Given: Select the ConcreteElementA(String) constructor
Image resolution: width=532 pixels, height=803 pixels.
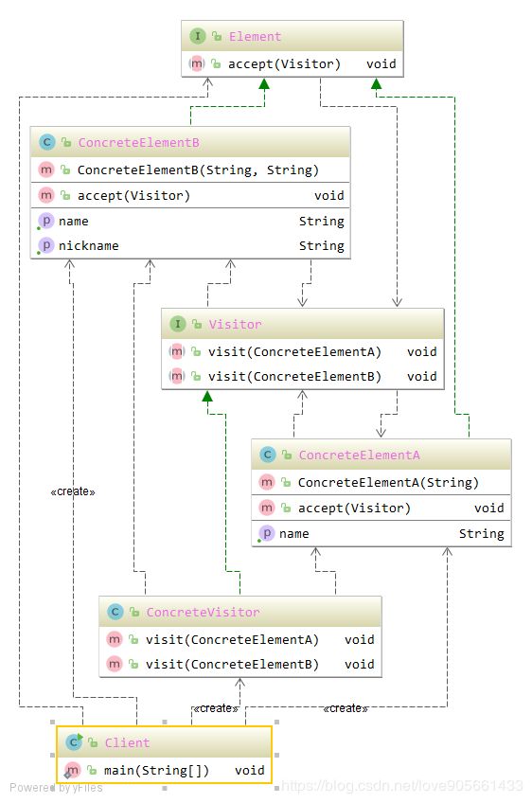Looking at the screenshot, I should pyautogui.click(x=381, y=482).
